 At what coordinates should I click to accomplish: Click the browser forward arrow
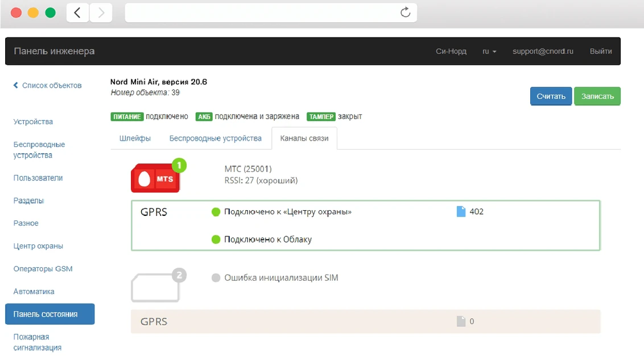(101, 13)
